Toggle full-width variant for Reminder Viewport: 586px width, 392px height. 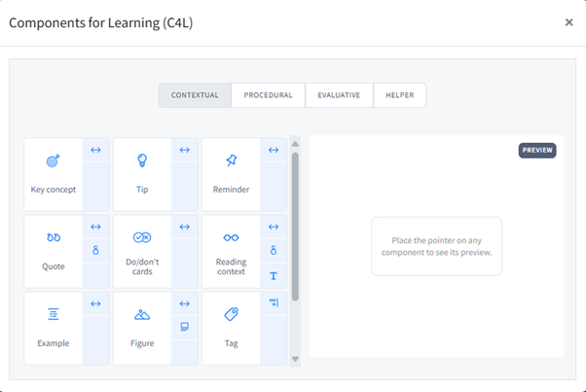[274, 150]
